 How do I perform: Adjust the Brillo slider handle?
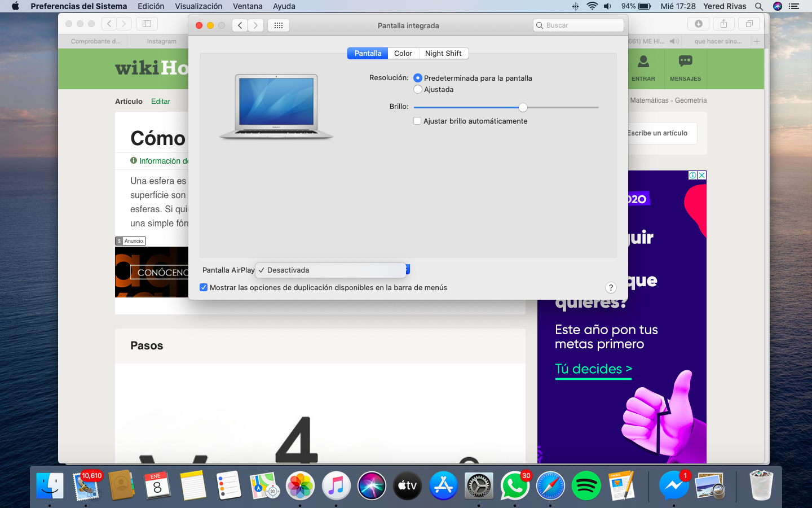[523, 107]
